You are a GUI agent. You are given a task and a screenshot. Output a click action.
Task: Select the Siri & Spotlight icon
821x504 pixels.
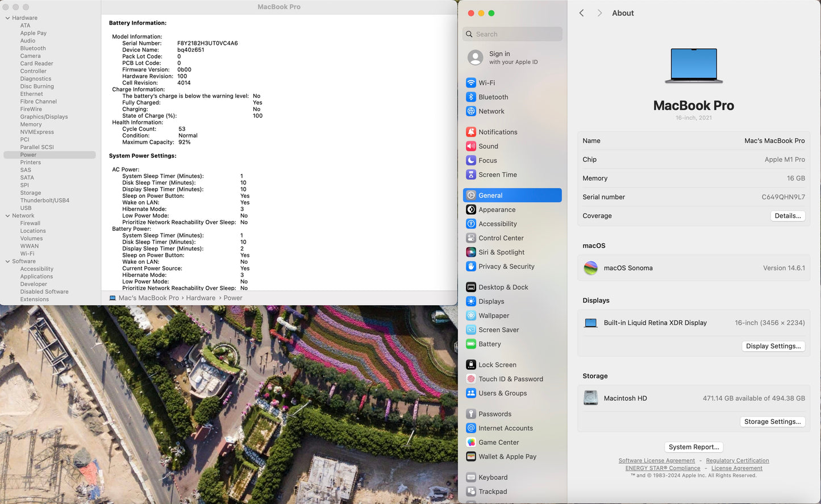click(471, 252)
